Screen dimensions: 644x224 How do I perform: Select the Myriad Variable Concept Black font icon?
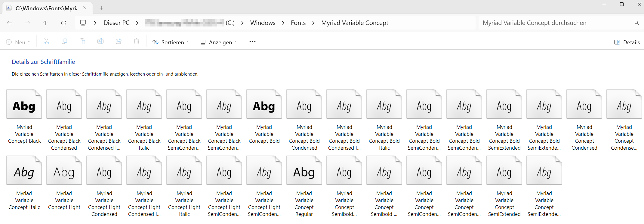click(24, 104)
